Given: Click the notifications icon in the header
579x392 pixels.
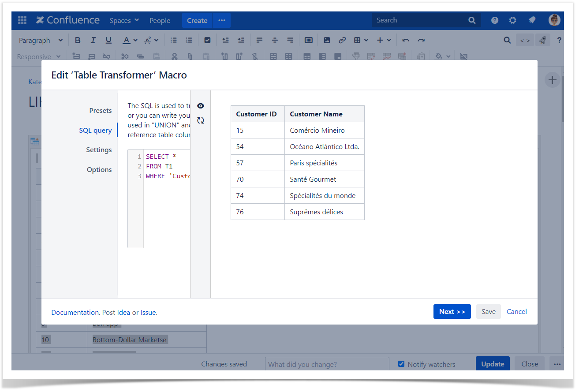Looking at the screenshot, I should [532, 20].
